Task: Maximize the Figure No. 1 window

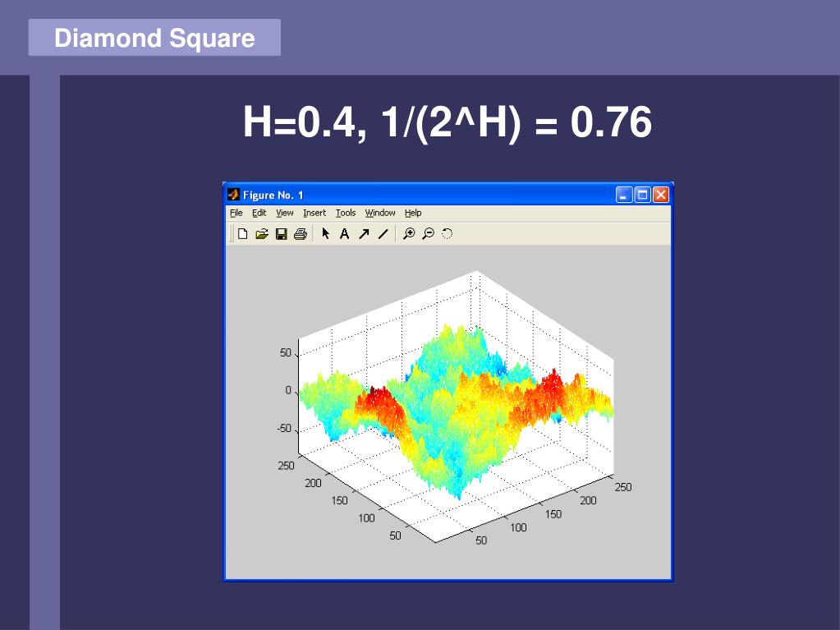Action: [x=642, y=195]
